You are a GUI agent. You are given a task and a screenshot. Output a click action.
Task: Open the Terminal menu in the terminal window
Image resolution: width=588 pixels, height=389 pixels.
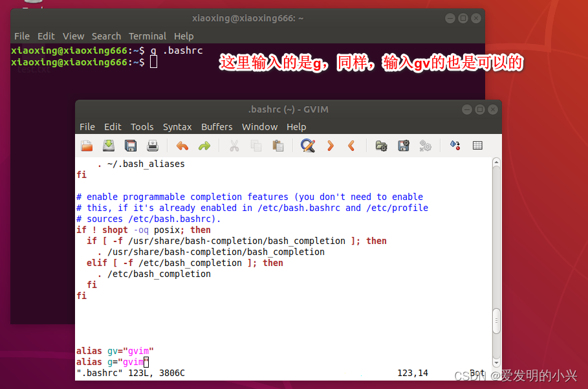[x=147, y=36]
